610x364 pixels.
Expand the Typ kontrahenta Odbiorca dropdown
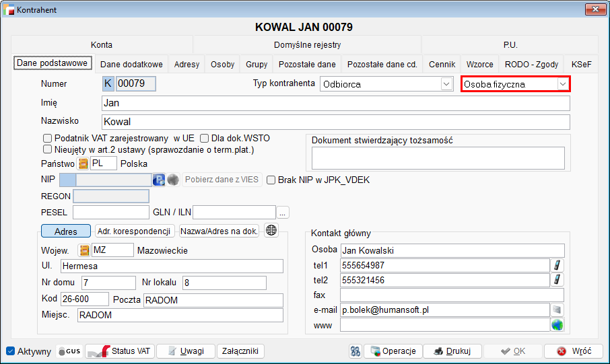point(446,84)
